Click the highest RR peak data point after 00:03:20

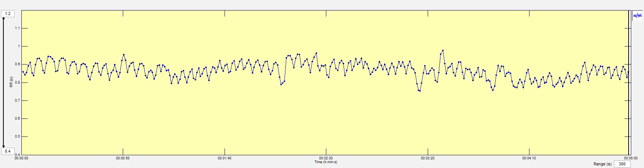pos(443,50)
